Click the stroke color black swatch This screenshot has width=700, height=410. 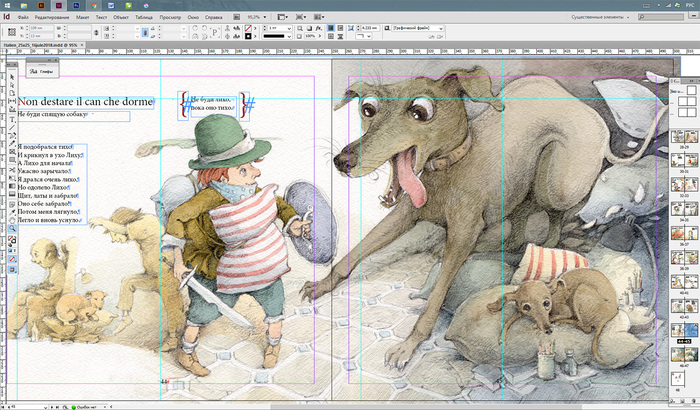coord(249,37)
